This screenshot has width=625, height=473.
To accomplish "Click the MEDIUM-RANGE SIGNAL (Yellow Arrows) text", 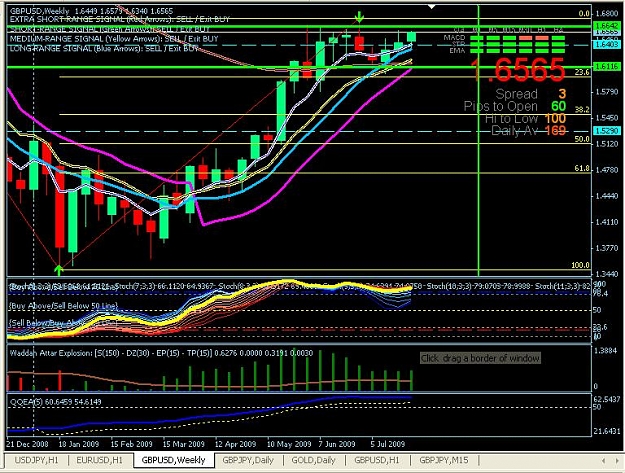I will (x=114, y=39).
